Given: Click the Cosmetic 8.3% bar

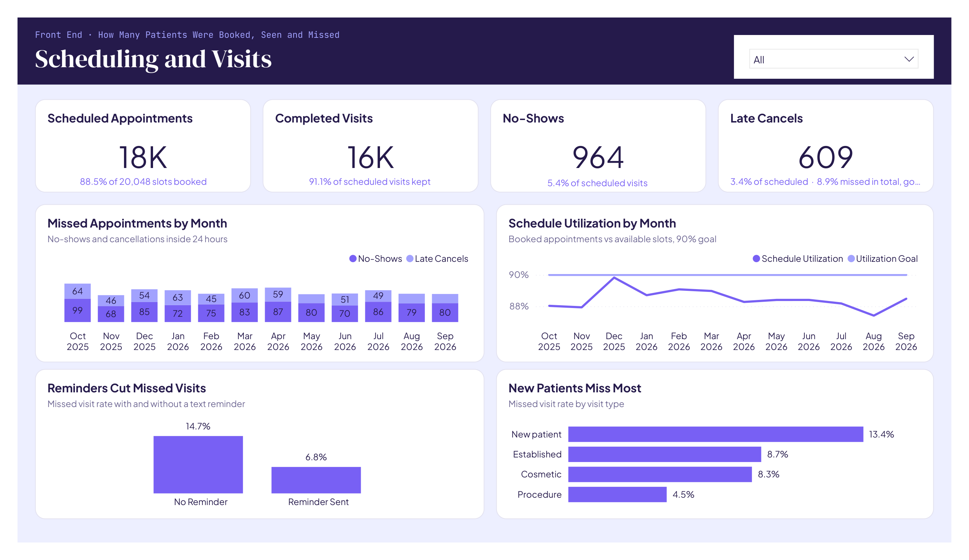Looking at the screenshot, I should tap(660, 474).
